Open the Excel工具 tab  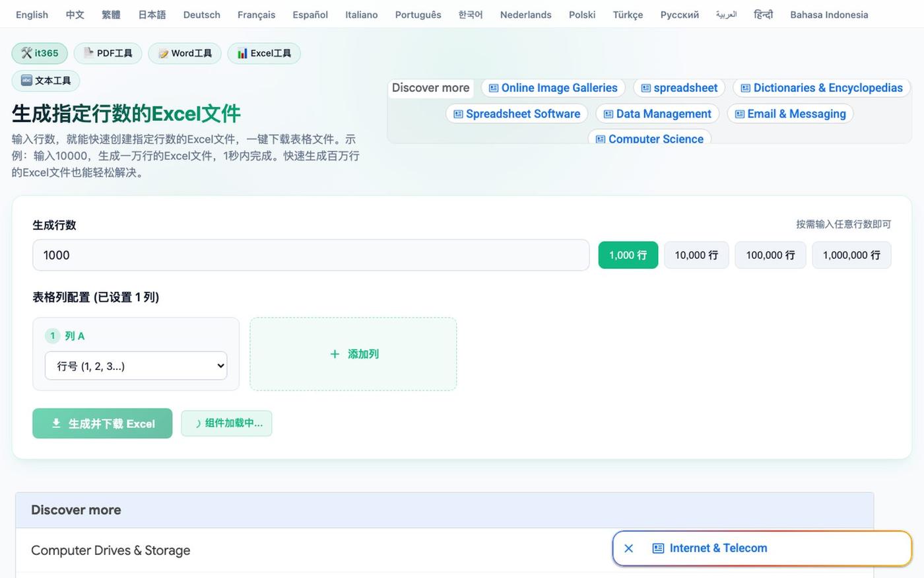[264, 53]
